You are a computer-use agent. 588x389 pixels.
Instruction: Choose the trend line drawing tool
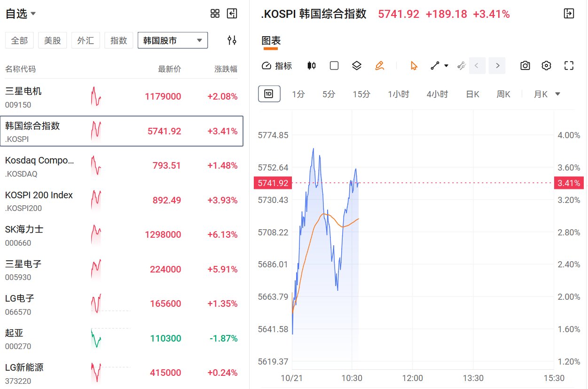click(x=435, y=66)
